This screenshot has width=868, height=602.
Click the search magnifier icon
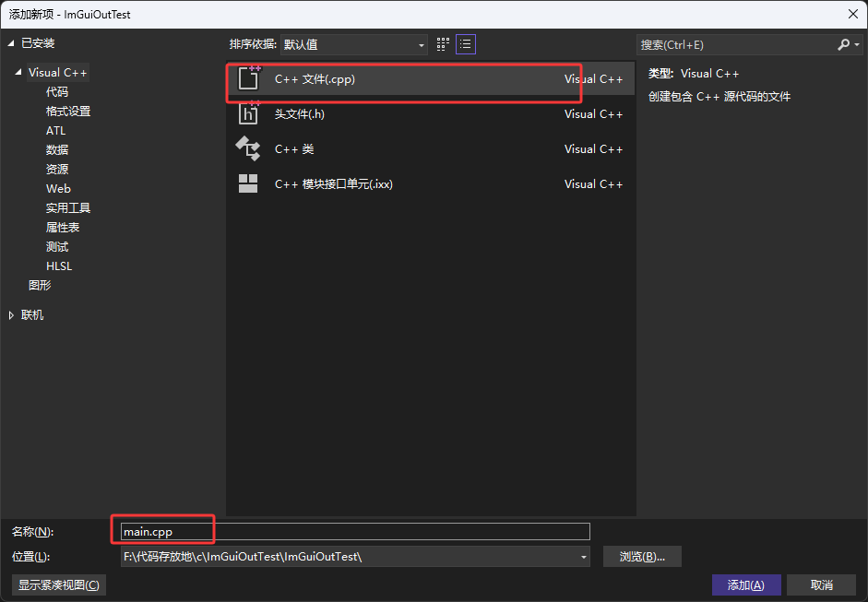843,44
